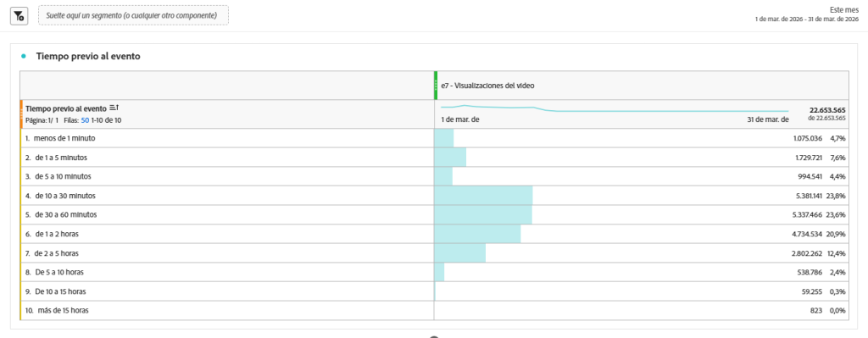Click the value 4.734.534

[x=808, y=234]
